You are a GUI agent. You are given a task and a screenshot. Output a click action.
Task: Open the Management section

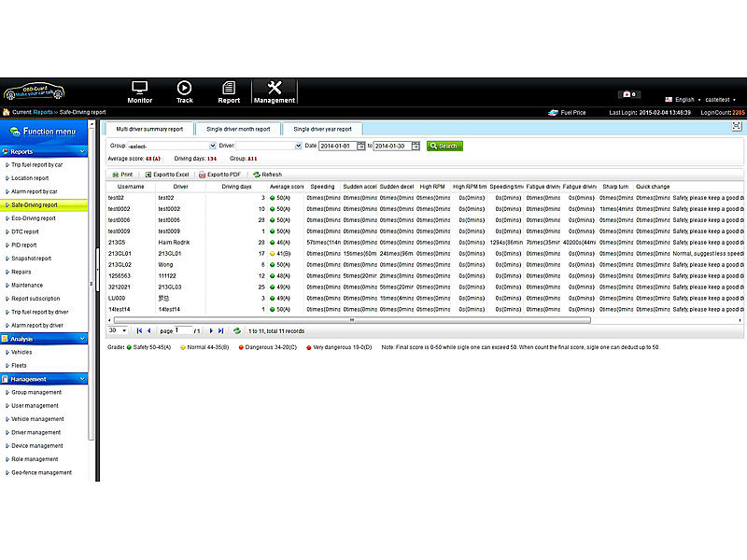(x=275, y=92)
